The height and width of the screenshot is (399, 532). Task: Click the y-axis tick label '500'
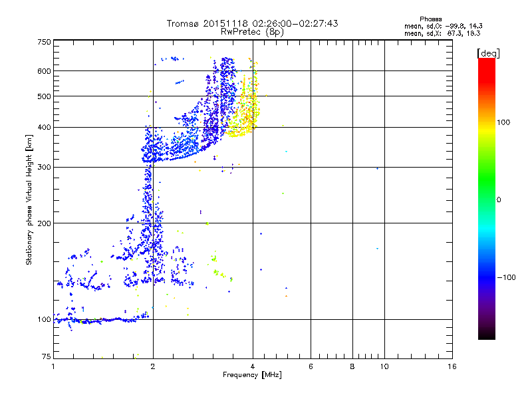(x=45, y=96)
